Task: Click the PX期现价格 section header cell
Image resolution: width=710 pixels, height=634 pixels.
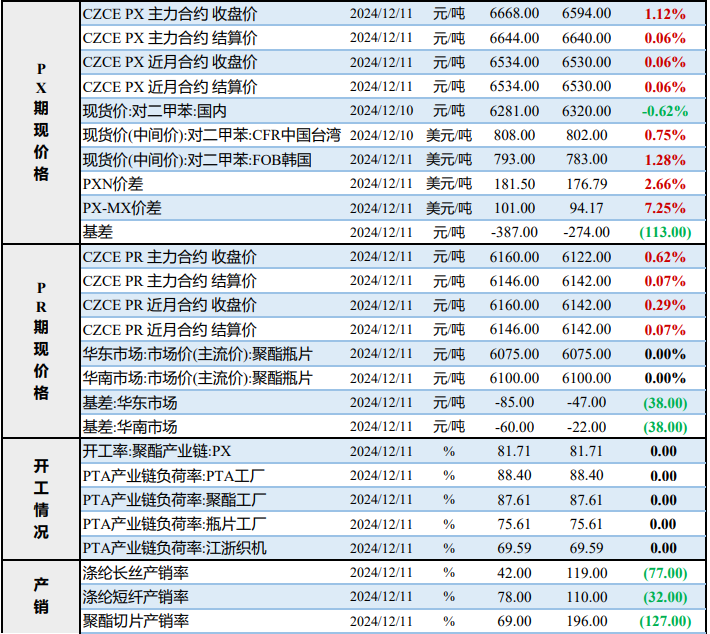Action: tap(41, 122)
